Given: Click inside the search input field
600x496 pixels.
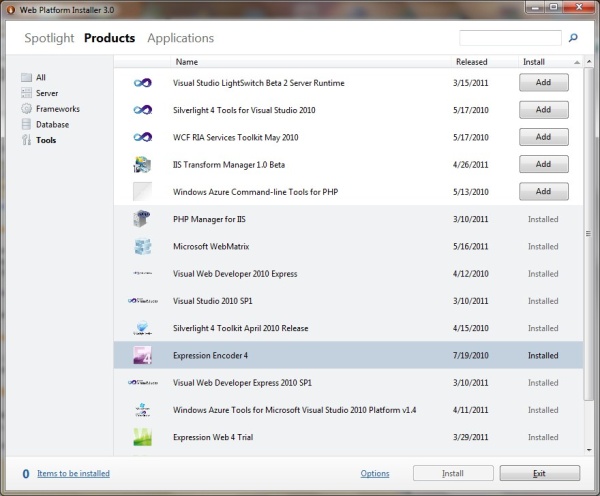Looking at the screenshot, I should (x=510, y=38).
